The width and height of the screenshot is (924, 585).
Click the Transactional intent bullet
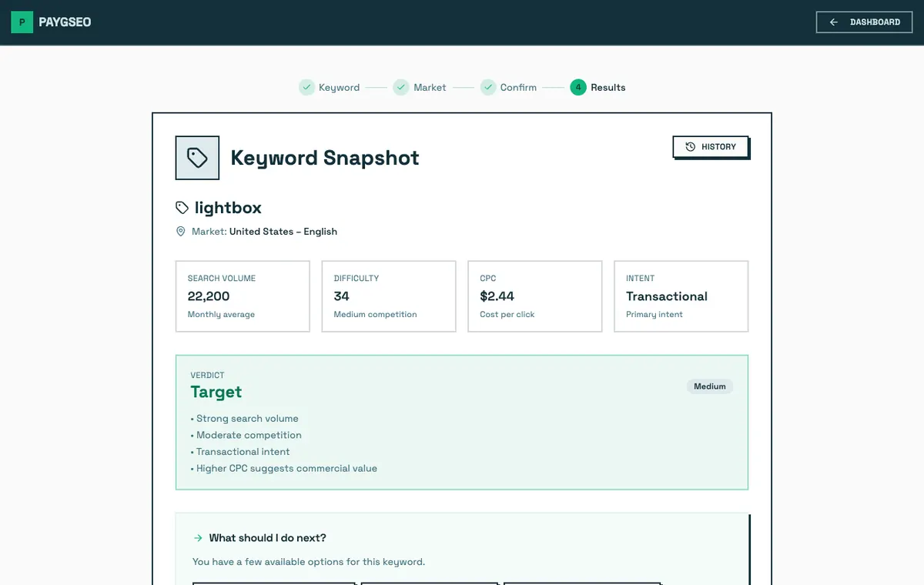pos(240,452)
